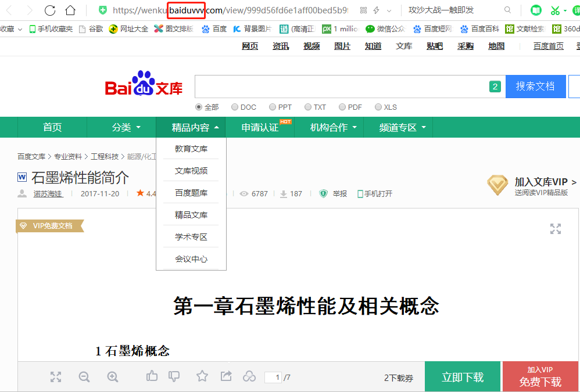Select the PDF file type radio button
This screenshot has height=392, width=580.
pyautogui.click(x=342, y=107)
